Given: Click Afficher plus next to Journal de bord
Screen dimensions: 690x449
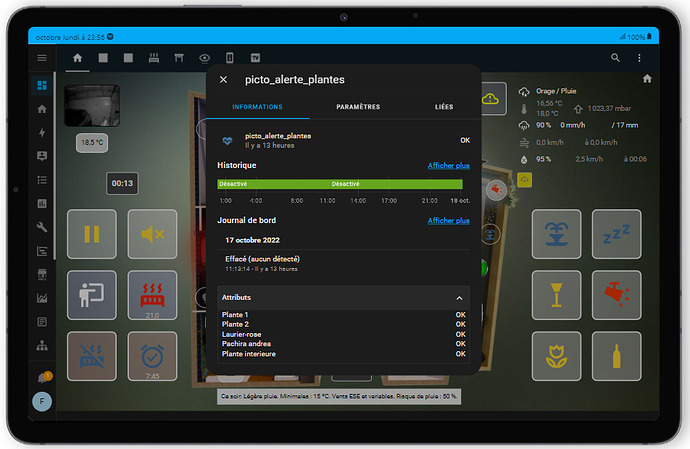Looking at the screenshot, I should [x=448, y=220].
